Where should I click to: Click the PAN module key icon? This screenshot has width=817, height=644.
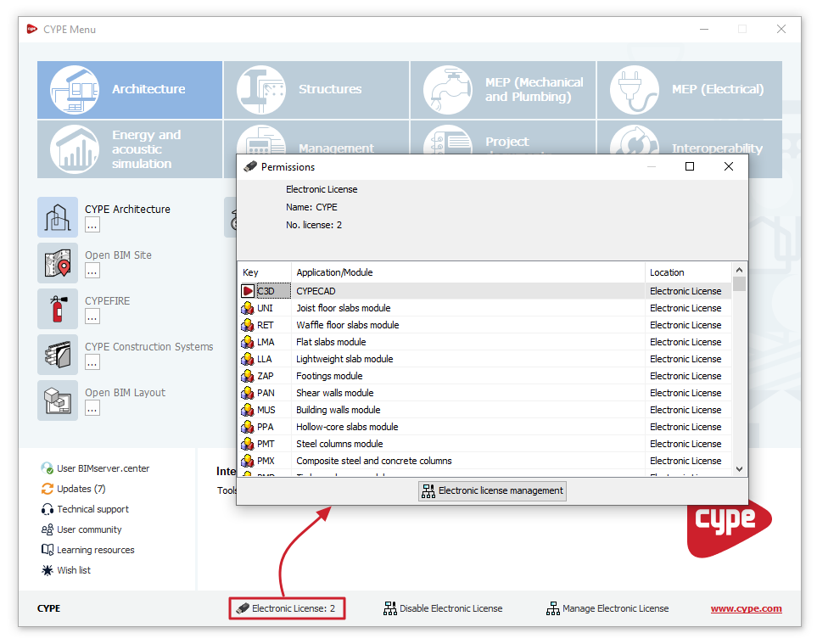point(248,393)
